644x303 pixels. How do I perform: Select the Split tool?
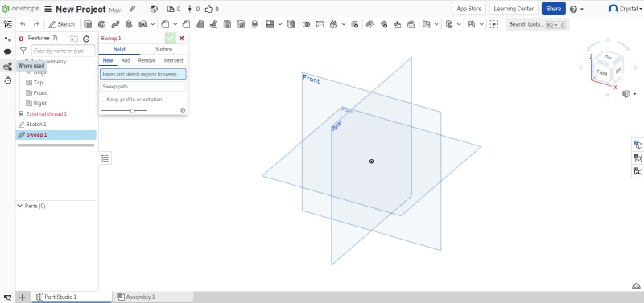tap(320, 24)
